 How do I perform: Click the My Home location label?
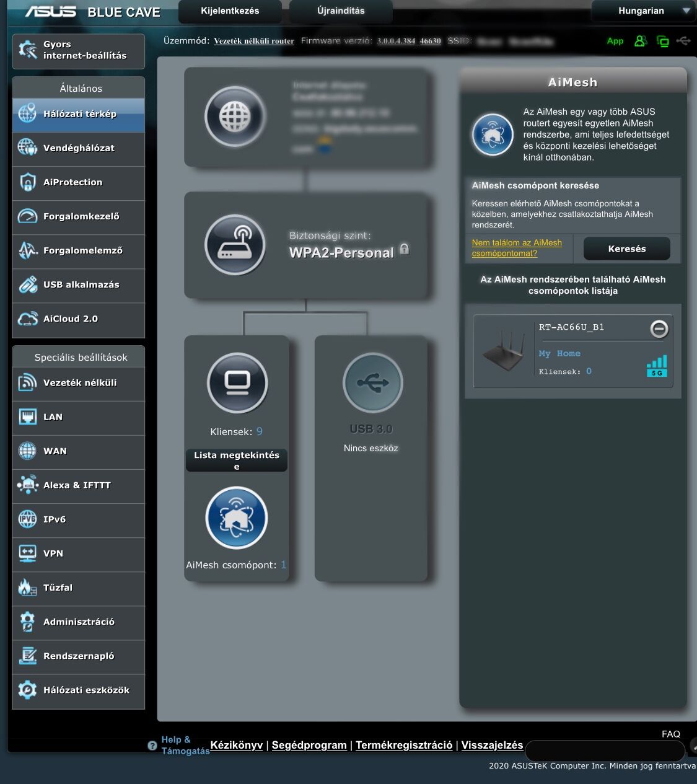[x=559, y=353]
